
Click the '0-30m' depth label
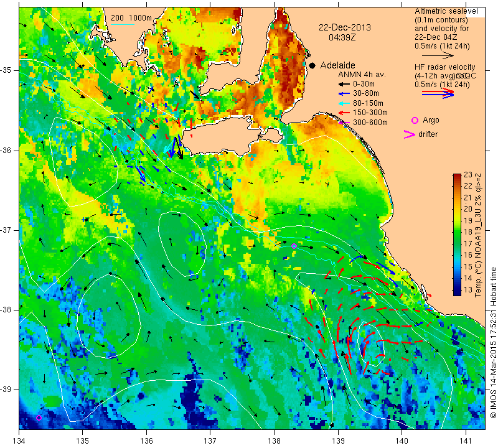point(364,84)
